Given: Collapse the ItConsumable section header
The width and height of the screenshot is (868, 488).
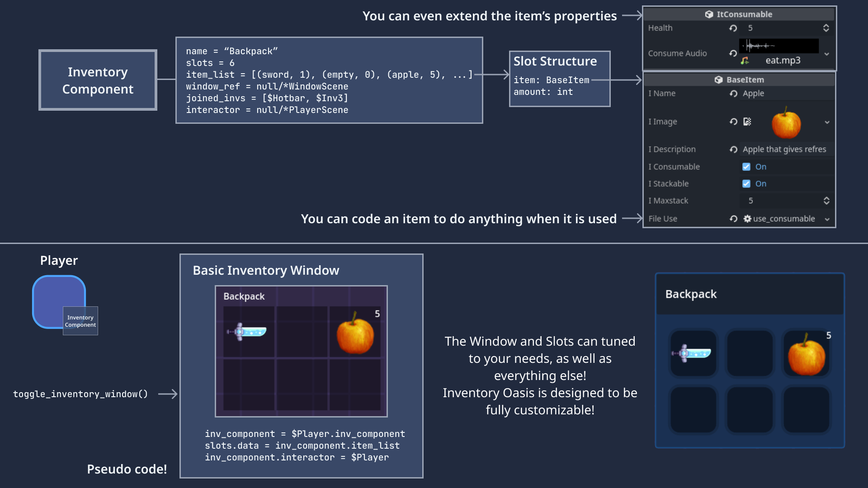Looking at the screenshot, I should (739, 14).
